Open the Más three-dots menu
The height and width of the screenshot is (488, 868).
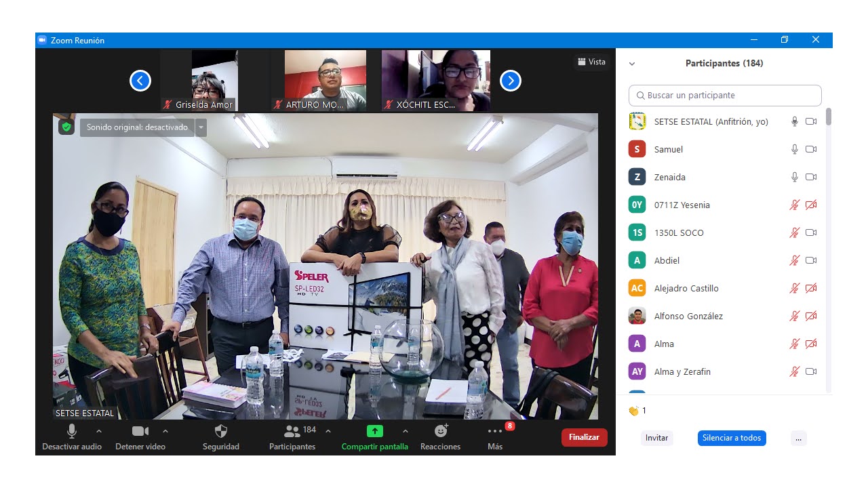pyautogui.click(x=495, y=432)
